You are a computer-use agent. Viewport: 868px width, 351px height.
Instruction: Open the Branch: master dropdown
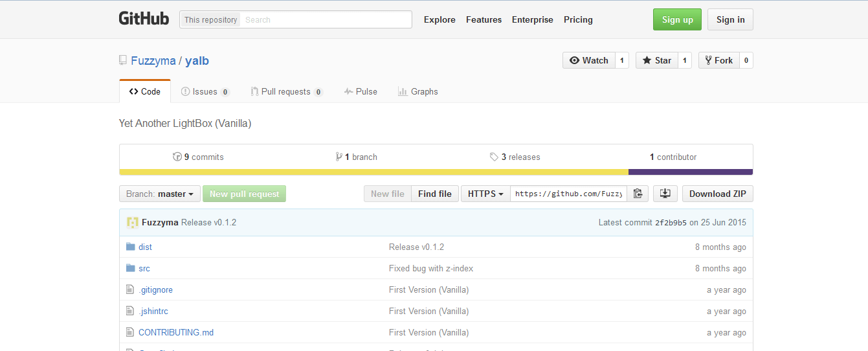click(159, 194)
